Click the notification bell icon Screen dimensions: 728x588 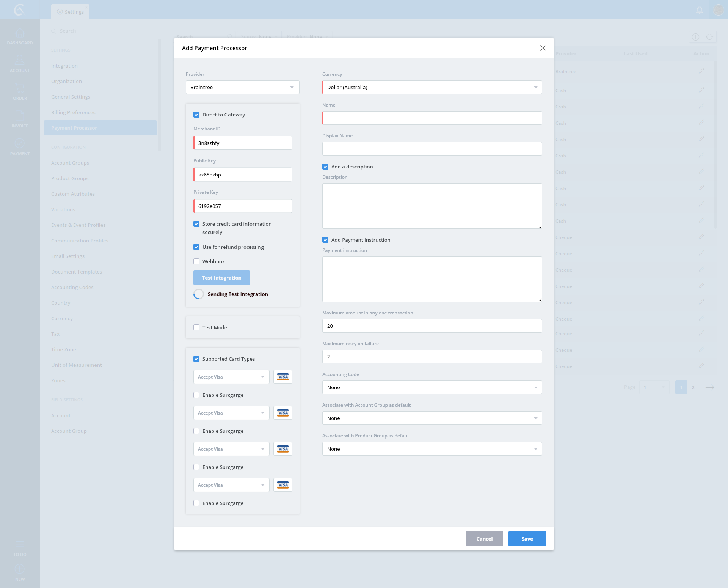(x=700, y=10)
